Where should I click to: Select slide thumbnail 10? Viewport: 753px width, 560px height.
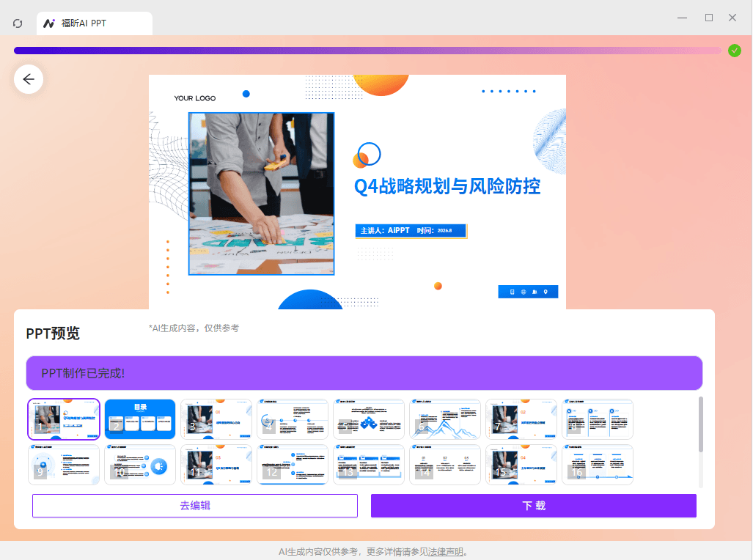[140, 465]
